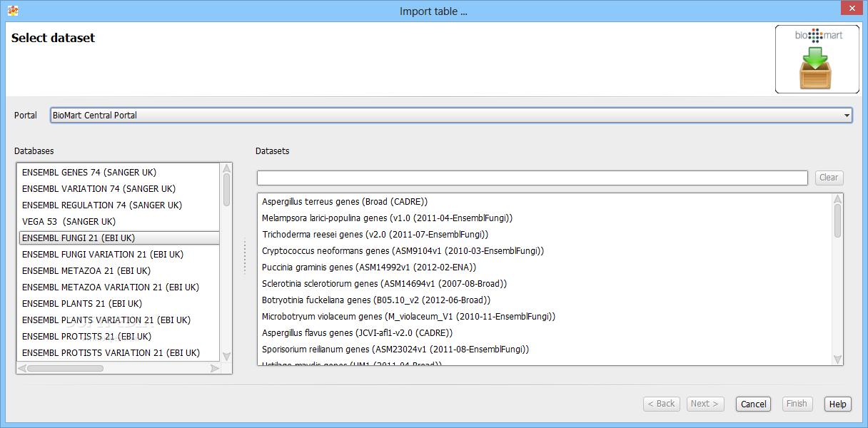Select ENSEMBL PROTISTS VARIATION 21 database
868x428 pixels.
pyautogui.click(x=119, y=353)
